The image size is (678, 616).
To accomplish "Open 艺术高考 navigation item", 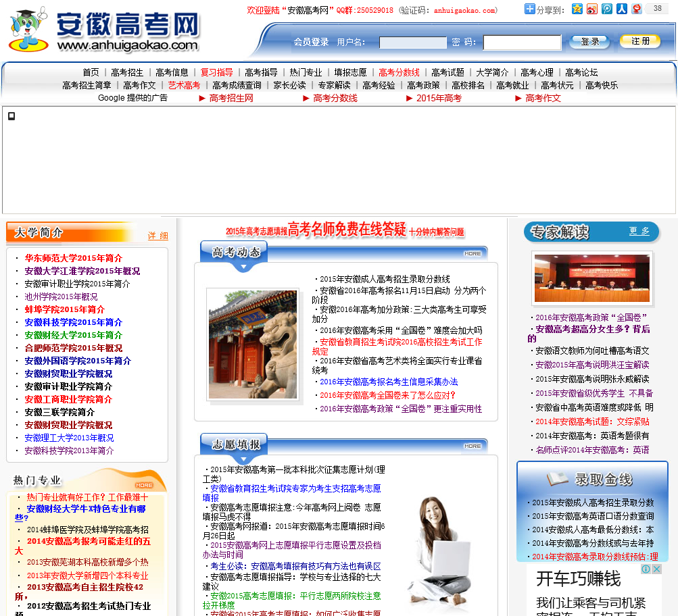I will point(184,85).
